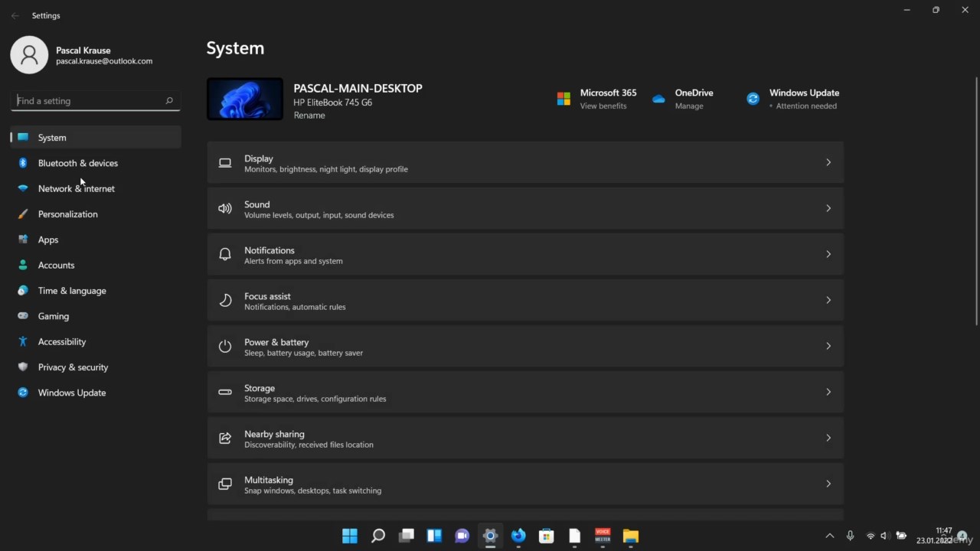The width and height of the screenshot is (980, 551).
Task: Click Rename link under device name
Action: coord(309,116)
